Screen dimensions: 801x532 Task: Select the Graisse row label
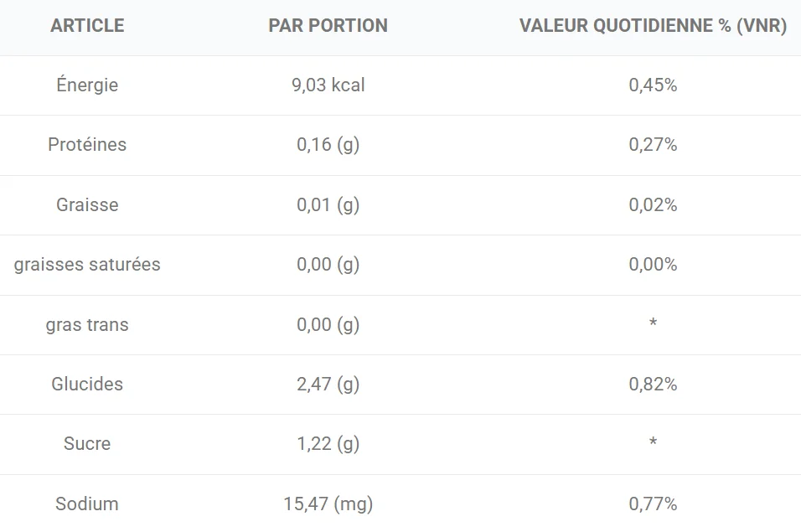(x=87, y=205)
